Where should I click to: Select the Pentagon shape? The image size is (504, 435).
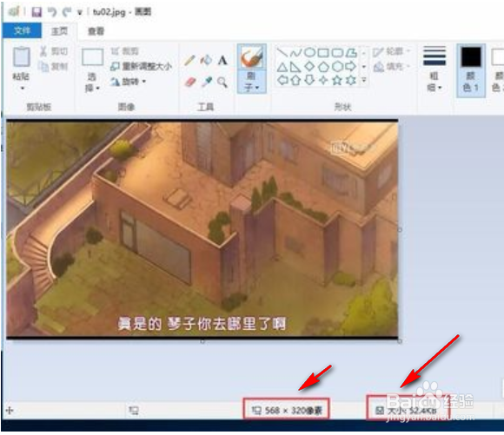323,67
